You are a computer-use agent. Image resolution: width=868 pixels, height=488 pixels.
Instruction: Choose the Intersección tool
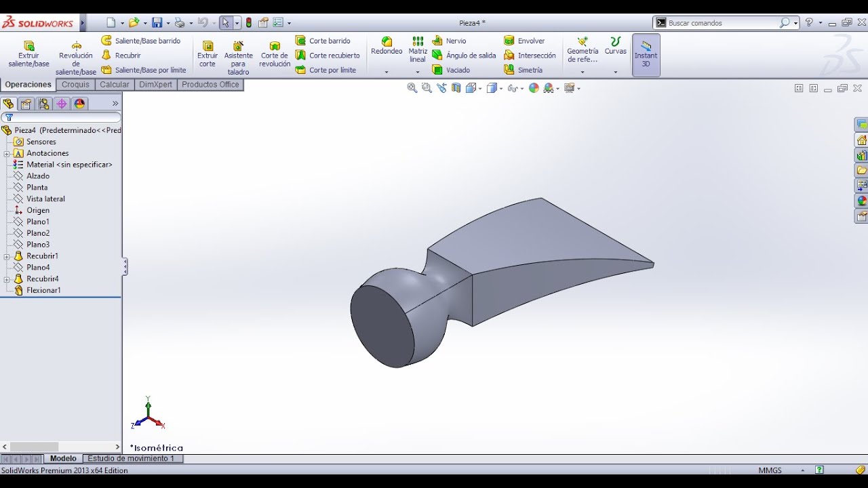pyautogui.click(x=530, y=56)
